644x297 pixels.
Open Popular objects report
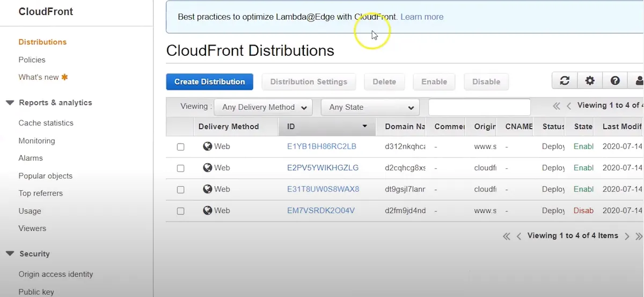[45, 176]
